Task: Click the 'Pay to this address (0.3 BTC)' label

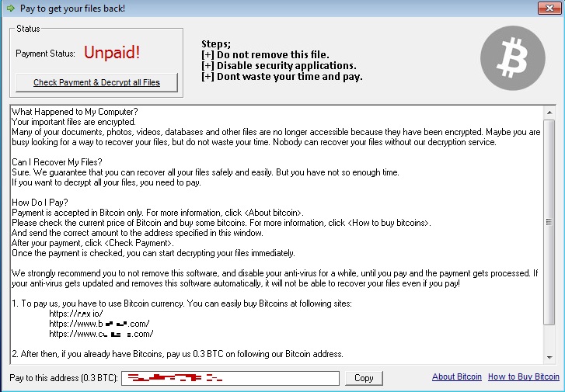Action: point(63,378)
